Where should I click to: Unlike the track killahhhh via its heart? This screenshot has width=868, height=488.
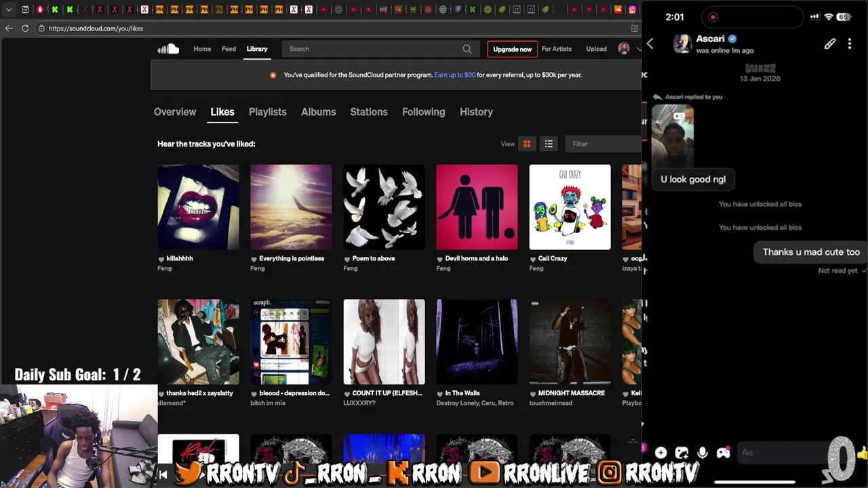click(161, 259)
